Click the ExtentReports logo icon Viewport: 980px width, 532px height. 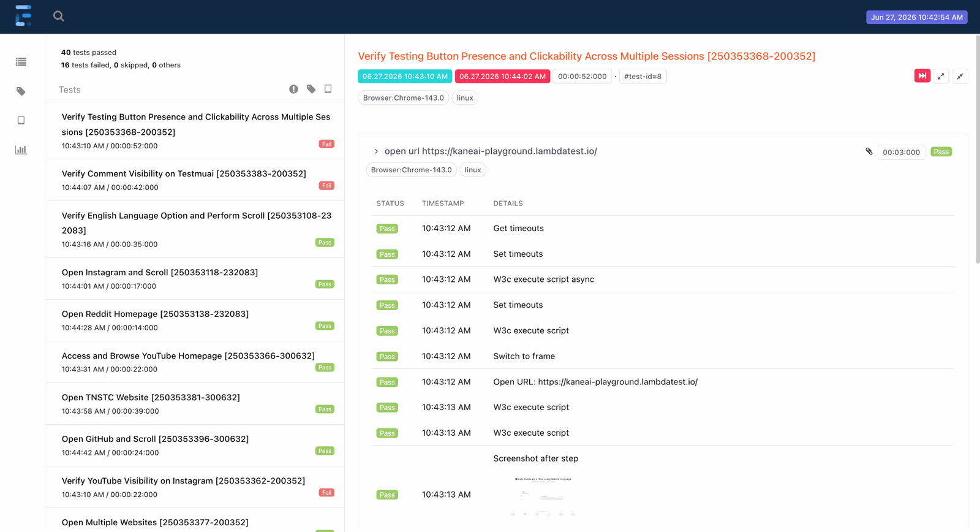click(x=23, y=16)
